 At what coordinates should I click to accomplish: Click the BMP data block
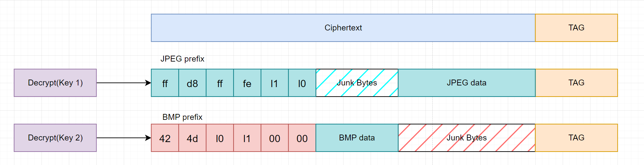(357, 138)
